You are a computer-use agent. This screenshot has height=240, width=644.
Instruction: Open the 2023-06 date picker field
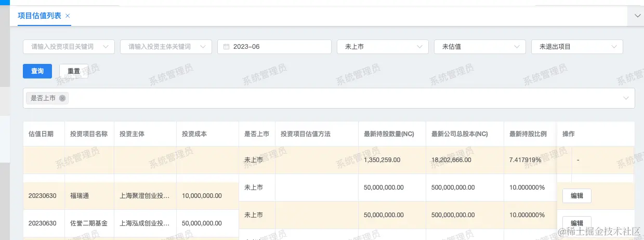tap(274, 47)
